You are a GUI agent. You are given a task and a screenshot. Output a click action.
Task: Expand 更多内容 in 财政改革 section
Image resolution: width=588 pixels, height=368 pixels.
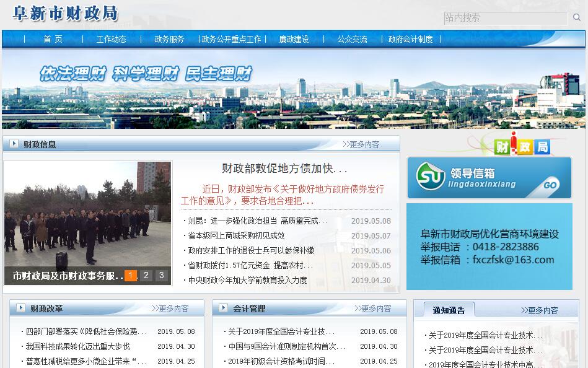pyautogui.click(x=174, y=308)
